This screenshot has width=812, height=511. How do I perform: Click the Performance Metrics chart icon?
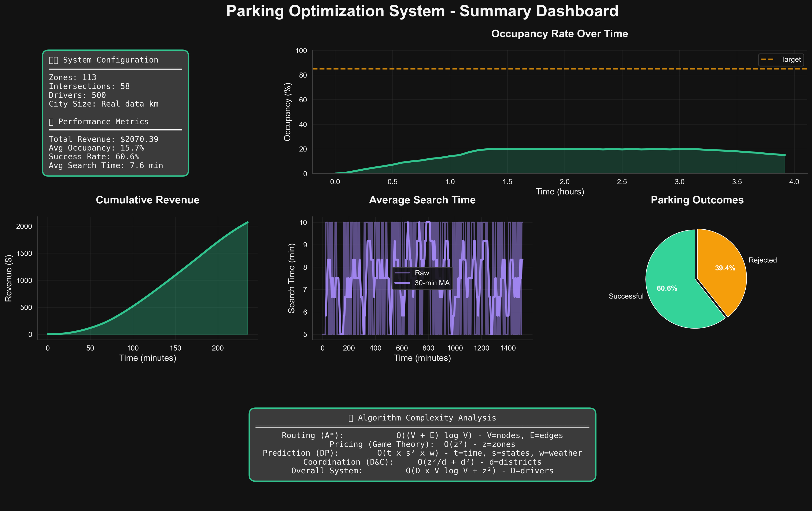[x=51, y=122]
